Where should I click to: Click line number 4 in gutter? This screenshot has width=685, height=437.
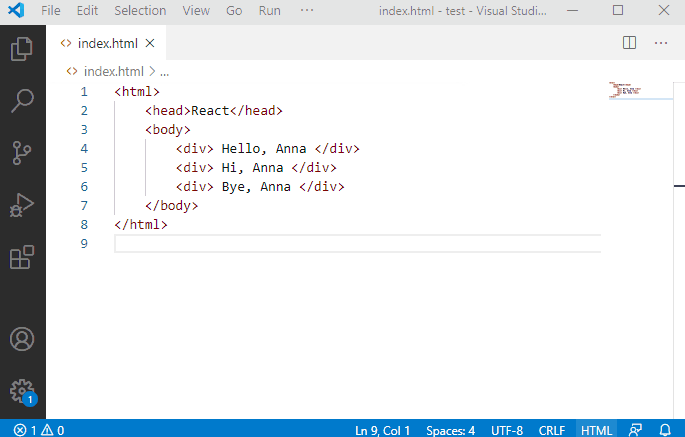pyautogui.click(x=84, y=149)
